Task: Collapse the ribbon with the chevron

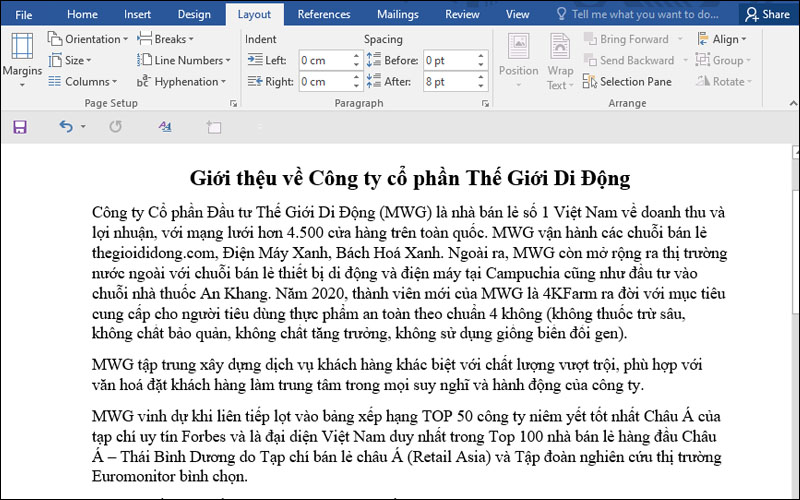Action: (x=793, y=104)
